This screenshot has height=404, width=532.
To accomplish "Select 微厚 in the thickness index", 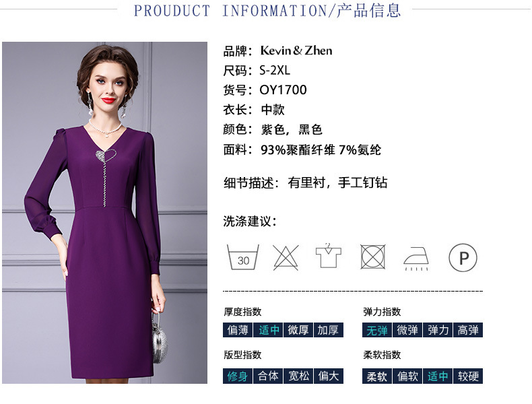I will point(298,330).
